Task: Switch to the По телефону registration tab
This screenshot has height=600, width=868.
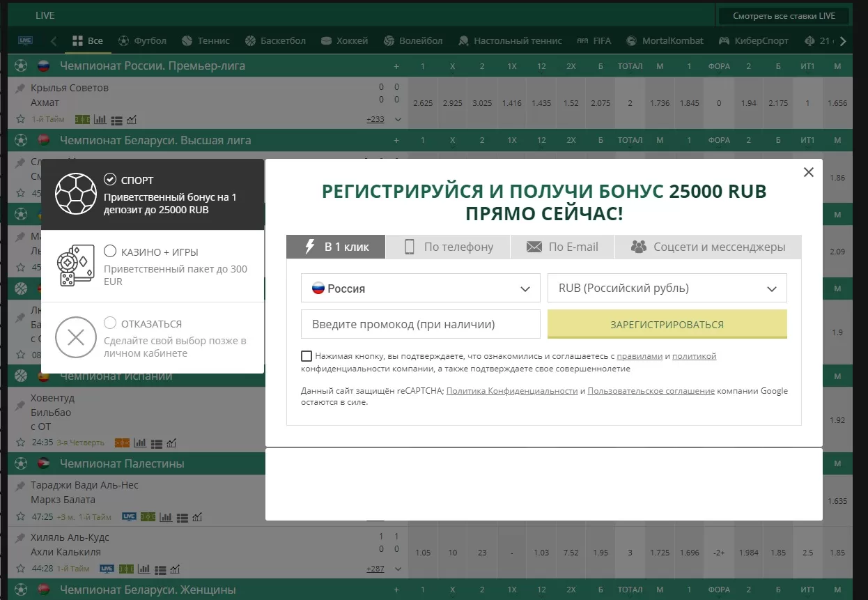Action: (x=447, y=246)
